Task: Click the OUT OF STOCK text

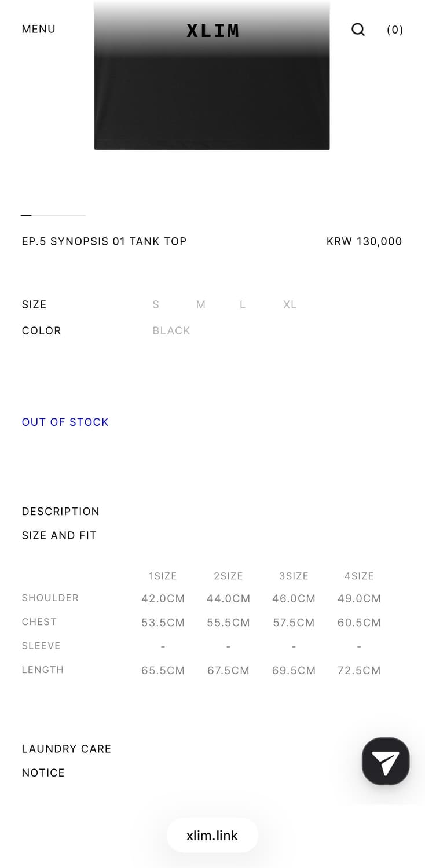Action: [x=65, y=422]
